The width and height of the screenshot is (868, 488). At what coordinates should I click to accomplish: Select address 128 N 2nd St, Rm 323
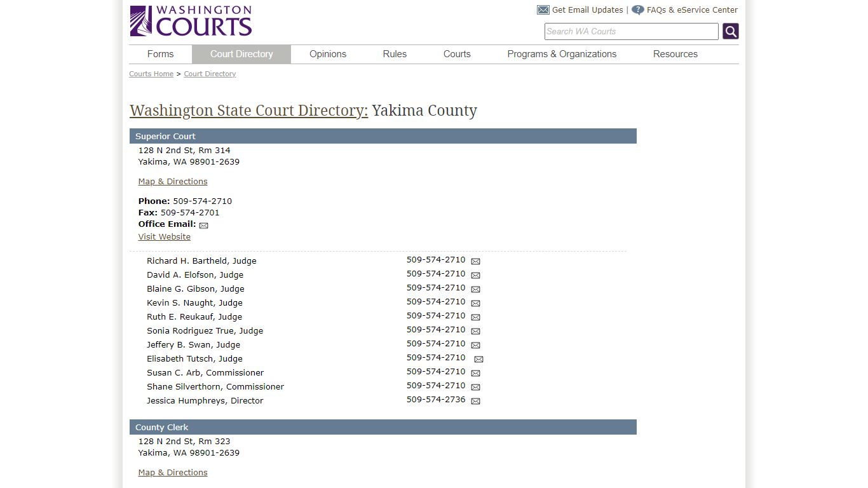(x=184, y=442)
